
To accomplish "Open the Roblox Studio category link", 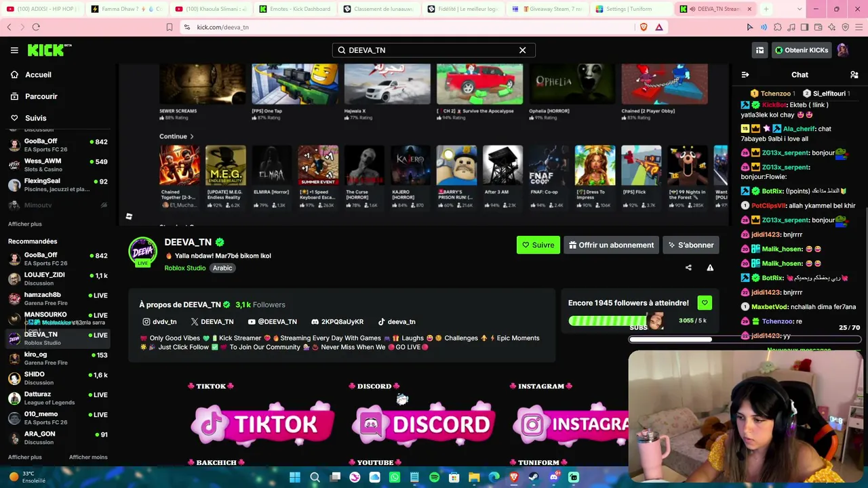I will (184, 268).
